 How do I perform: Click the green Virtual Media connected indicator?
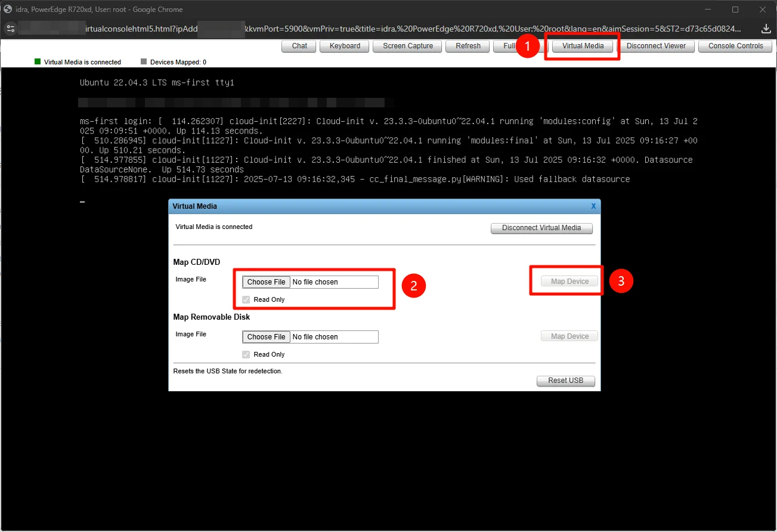[38, 61]
